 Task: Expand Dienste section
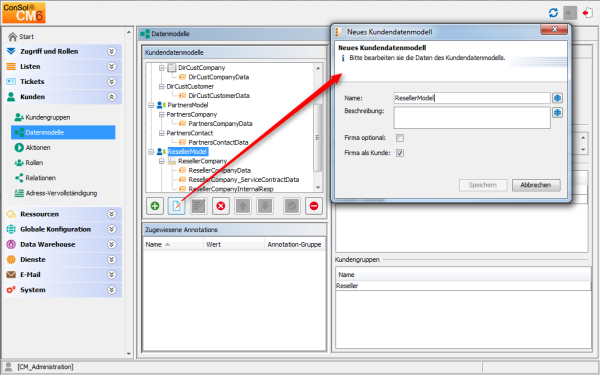tap(111, 259)
